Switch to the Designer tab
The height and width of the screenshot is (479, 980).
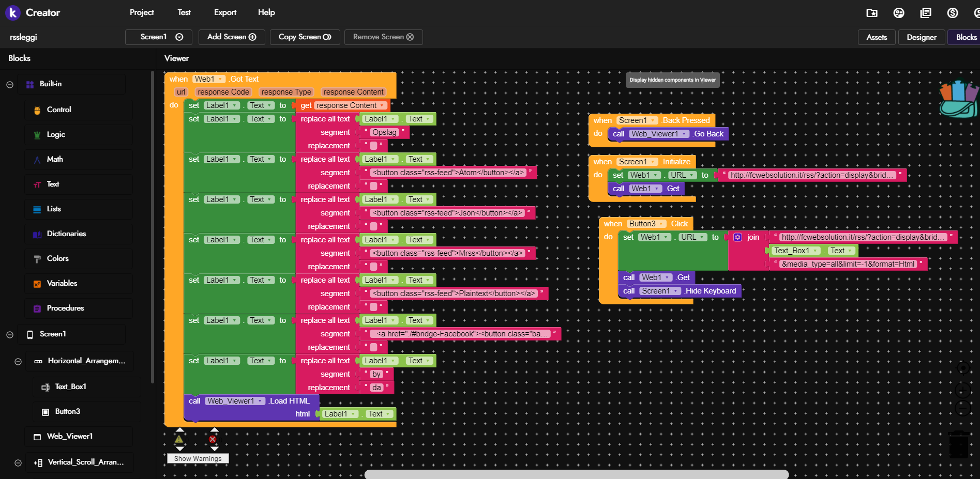tap(921, 37)
